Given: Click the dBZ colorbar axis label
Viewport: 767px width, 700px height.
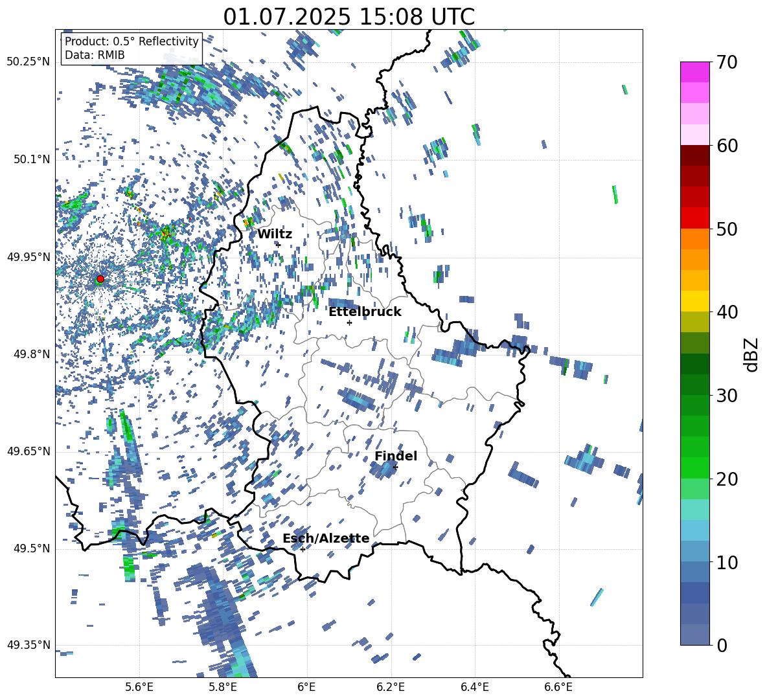Looking at the screenshot, I should point(751,354).
